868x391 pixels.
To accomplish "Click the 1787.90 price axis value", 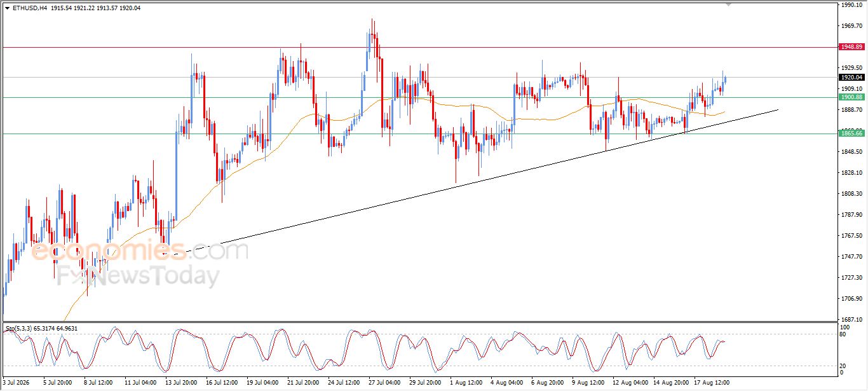I will [852, 215].
